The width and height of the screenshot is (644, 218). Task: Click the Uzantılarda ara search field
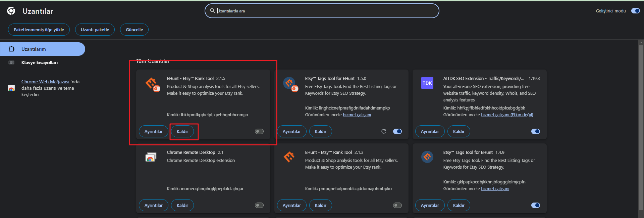point(322,11)
